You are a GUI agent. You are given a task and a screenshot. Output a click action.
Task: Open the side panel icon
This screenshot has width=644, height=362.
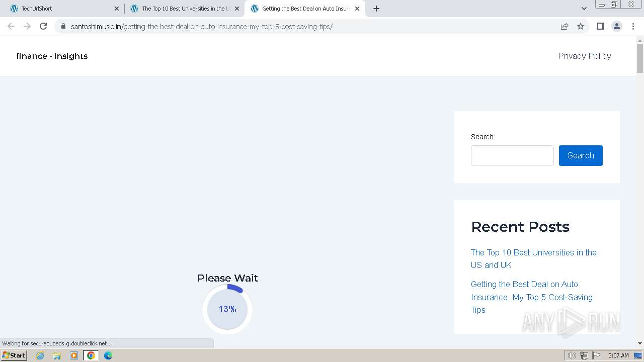600,26
